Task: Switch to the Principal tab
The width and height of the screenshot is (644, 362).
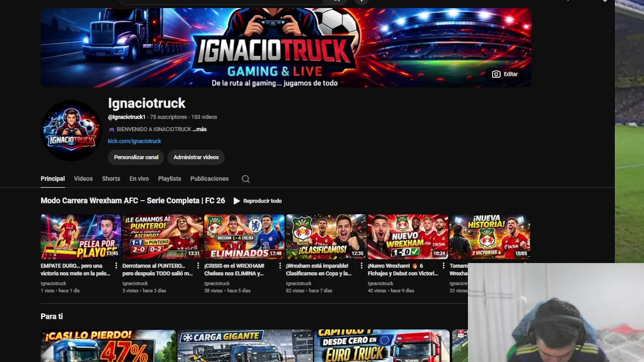Action: tap(53, 178)
